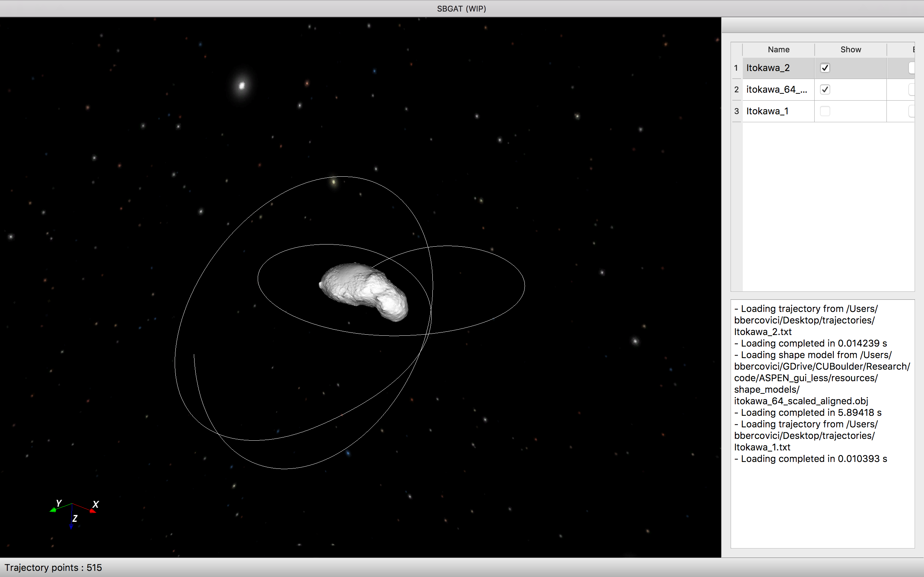Select the Itokawa_1 trajectory item
The width and height of the screenshot is (924, 577).
768,111
